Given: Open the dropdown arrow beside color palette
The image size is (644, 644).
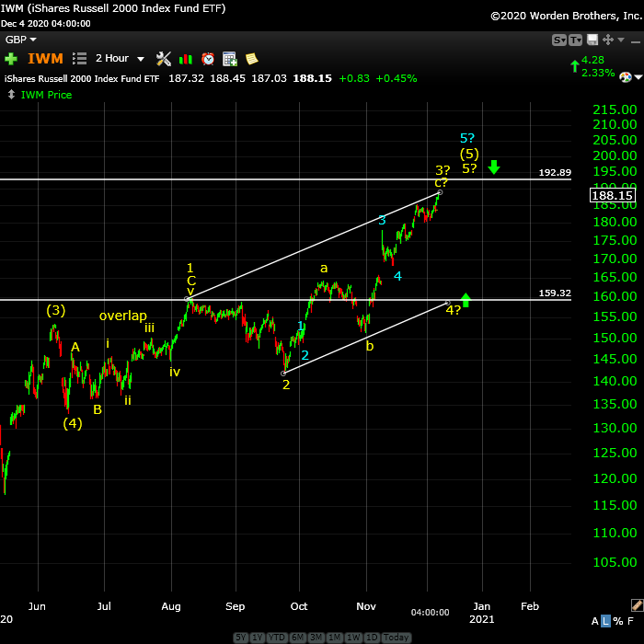Looking at the screenshot, I should click(x=638, y=76).
